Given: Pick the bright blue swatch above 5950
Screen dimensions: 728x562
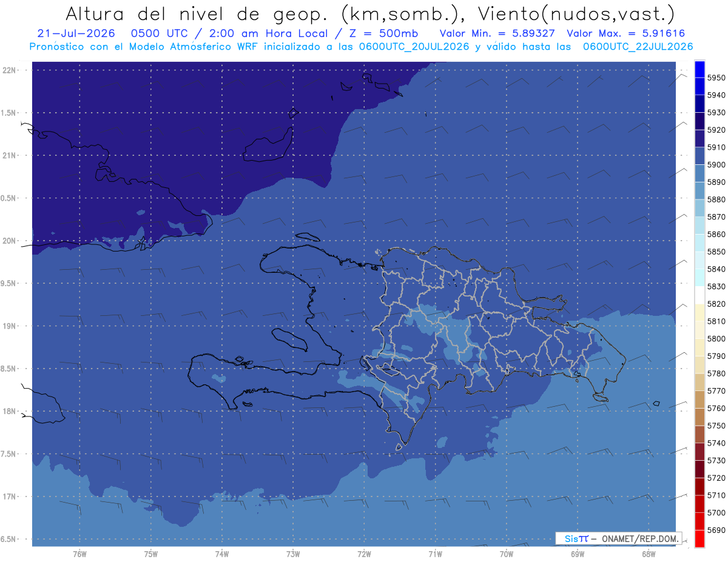Looking at the screenshot, I should tap(699, 69).
